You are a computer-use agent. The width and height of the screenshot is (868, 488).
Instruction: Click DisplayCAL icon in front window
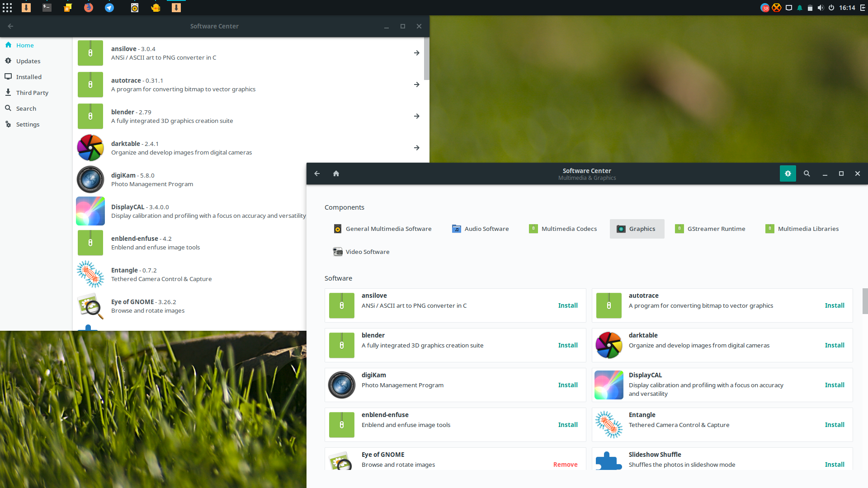609,385
